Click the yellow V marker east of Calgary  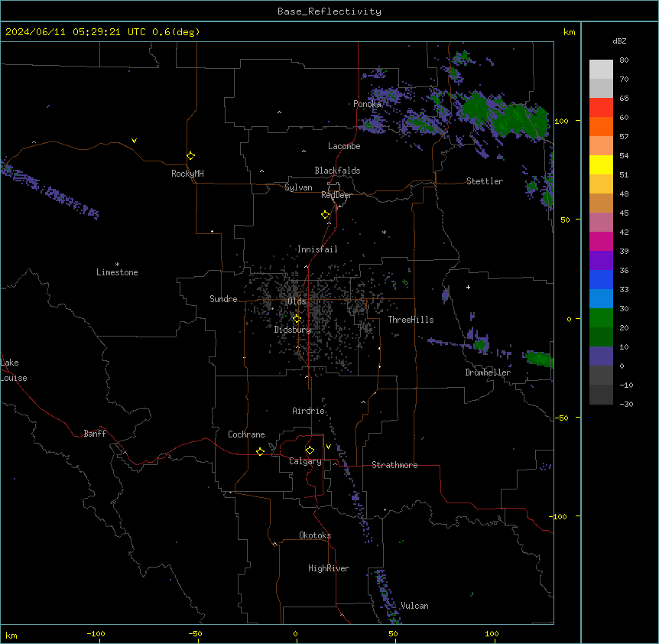pos(328,447)
